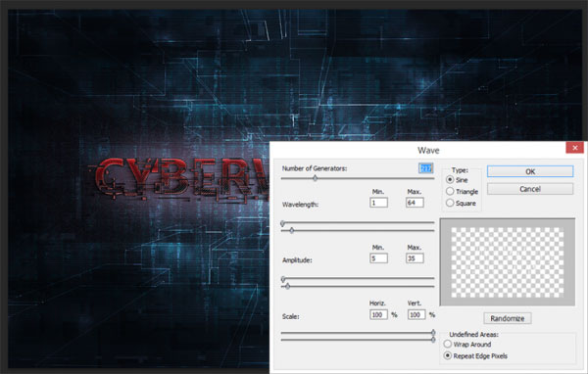This screenshot has height=374, width=588.
Task: Close the Wave dialog with red X
Action: pos(574,148)
